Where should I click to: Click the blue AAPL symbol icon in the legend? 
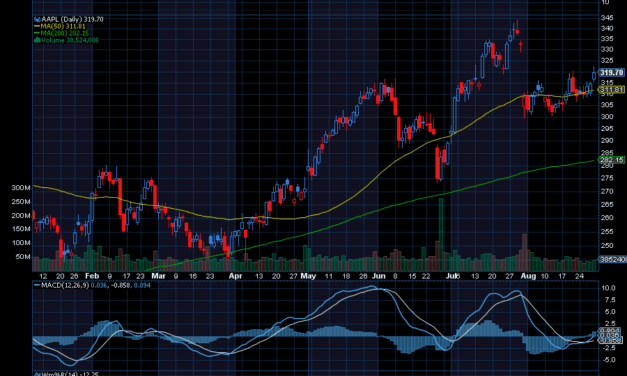pos(37,19)
